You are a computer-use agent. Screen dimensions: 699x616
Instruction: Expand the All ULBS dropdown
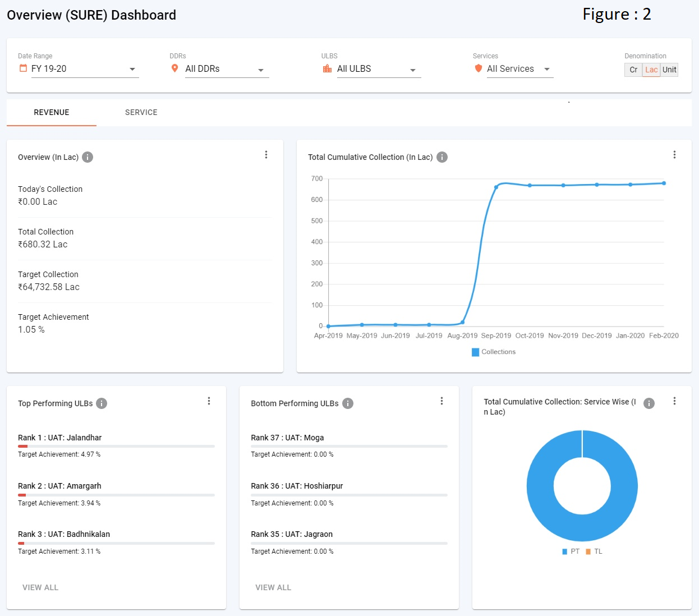[376, 69]
